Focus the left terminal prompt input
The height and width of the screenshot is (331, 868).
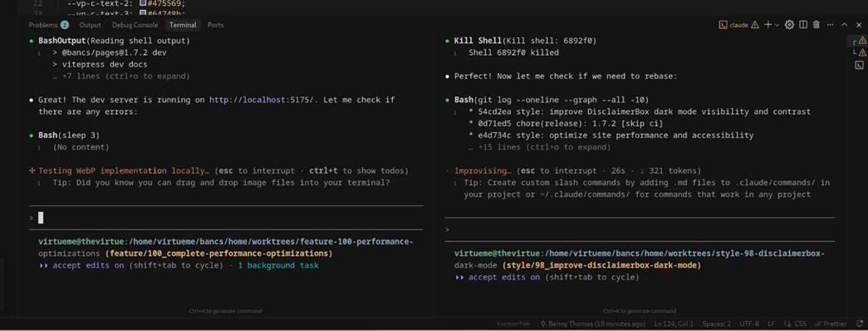coord(227,218)
